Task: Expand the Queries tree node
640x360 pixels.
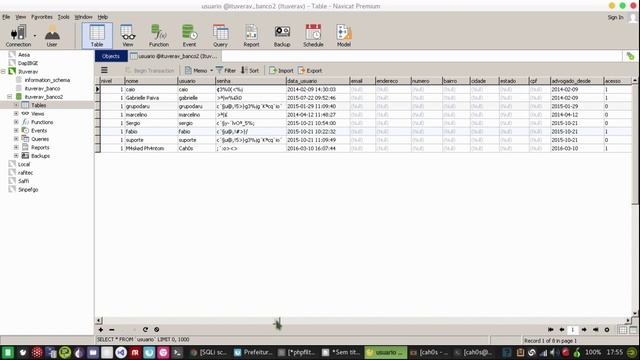Action: click(16, 139)
